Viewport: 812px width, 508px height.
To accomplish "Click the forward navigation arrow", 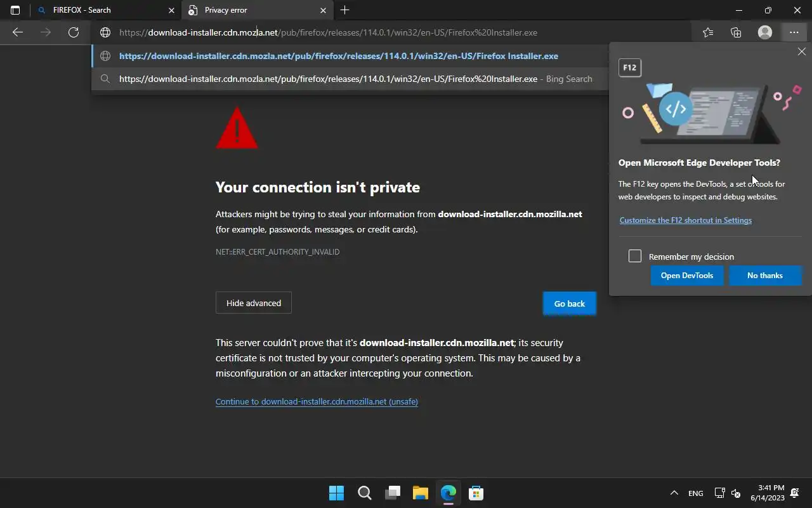I will point(46,32).
